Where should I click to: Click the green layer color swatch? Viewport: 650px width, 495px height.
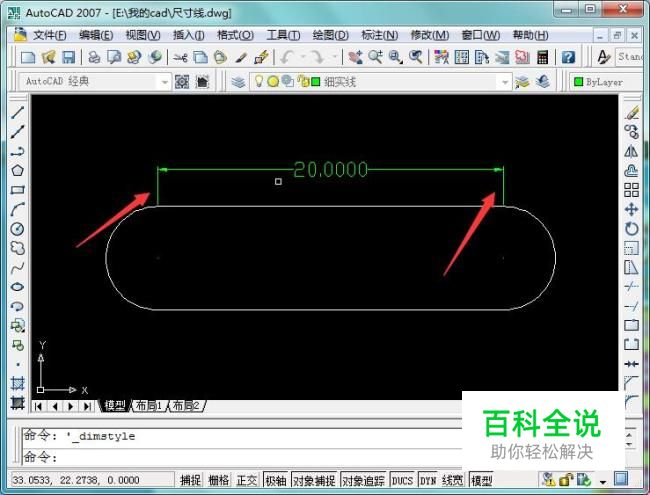point(315,82)
